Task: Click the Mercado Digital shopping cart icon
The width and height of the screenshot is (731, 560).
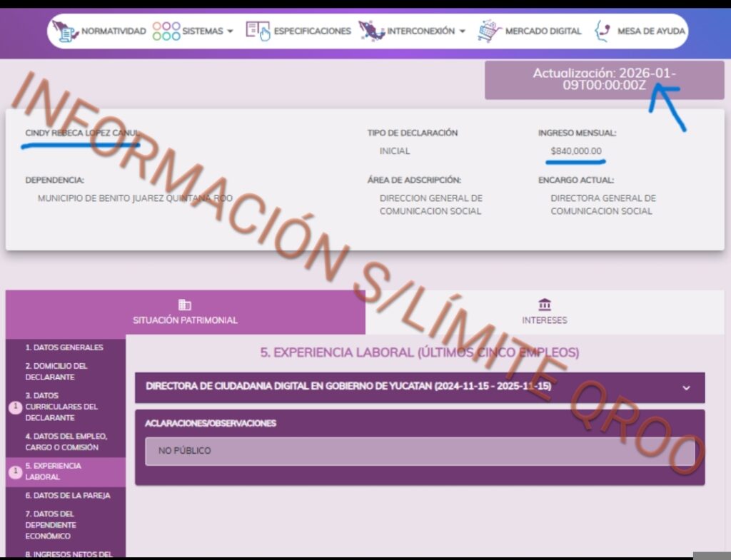Action: pyautogui.click(x=490, y=31)
